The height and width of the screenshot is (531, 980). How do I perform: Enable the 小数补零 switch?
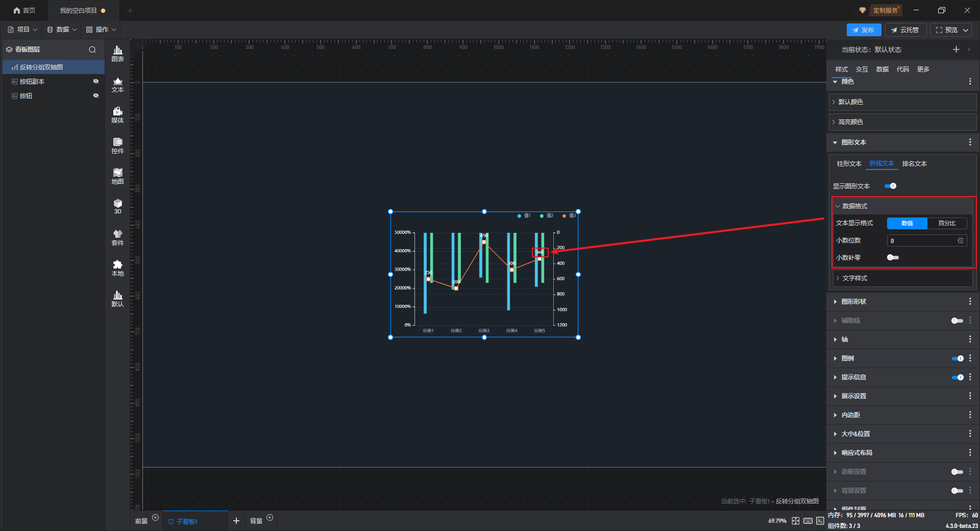click(x=893, y=258)
